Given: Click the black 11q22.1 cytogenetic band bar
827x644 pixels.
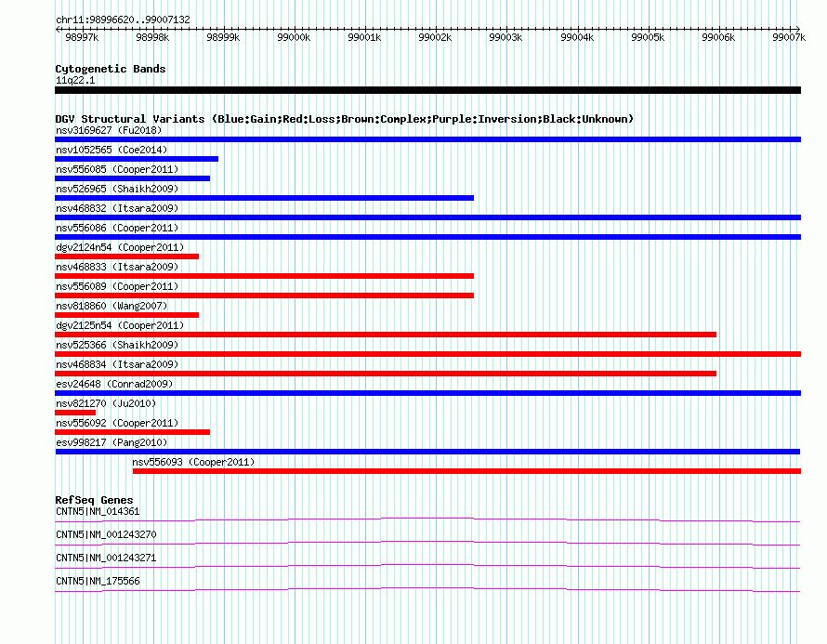Looking at the screenshot, I should [427, 90].
